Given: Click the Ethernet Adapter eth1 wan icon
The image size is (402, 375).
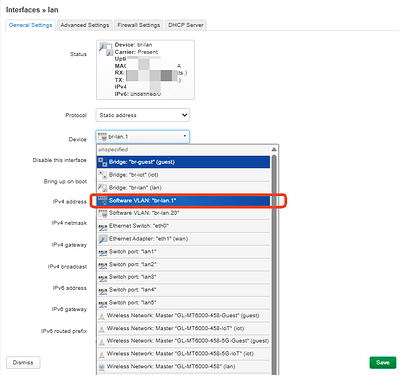Looking at the screenshot, I should pos(103,239).
